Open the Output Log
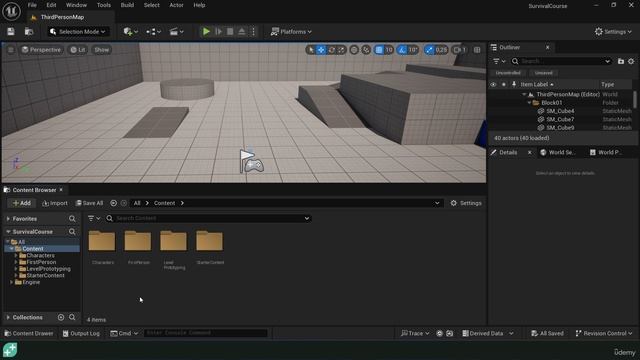This screenshot has width=640, height=360. coord(81,333)
